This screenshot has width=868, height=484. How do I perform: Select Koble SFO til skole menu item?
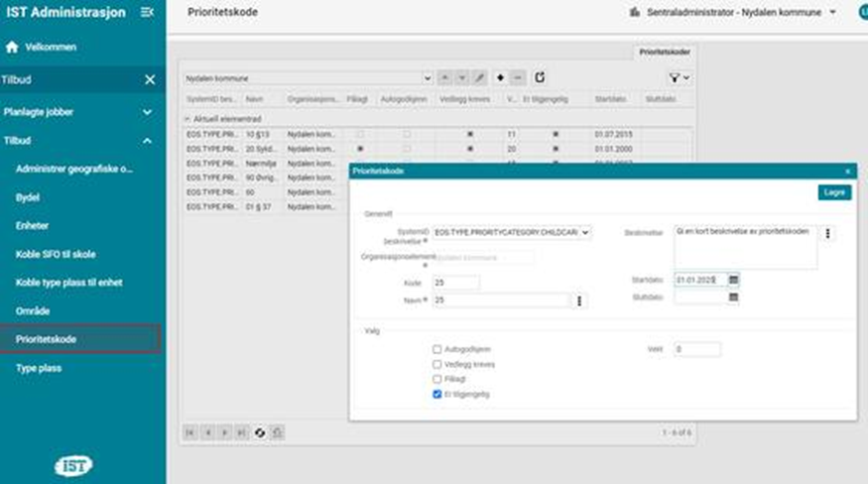(x=56, y=254)
